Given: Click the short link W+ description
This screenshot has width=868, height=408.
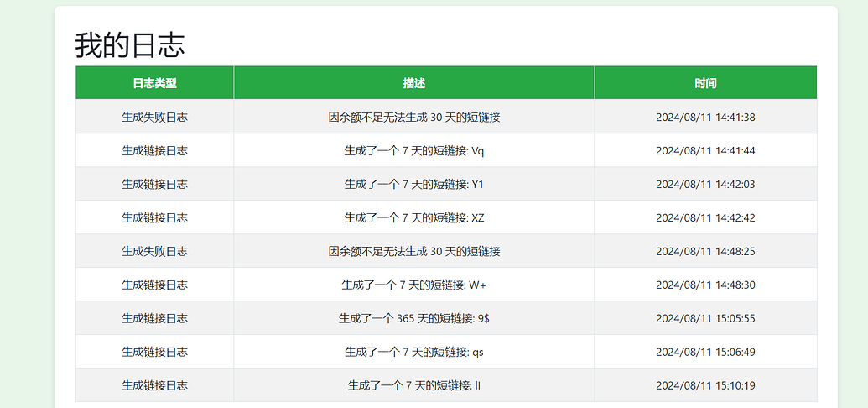Looking at the screenshot, I should pyautogui.click(x=414, y=285).
